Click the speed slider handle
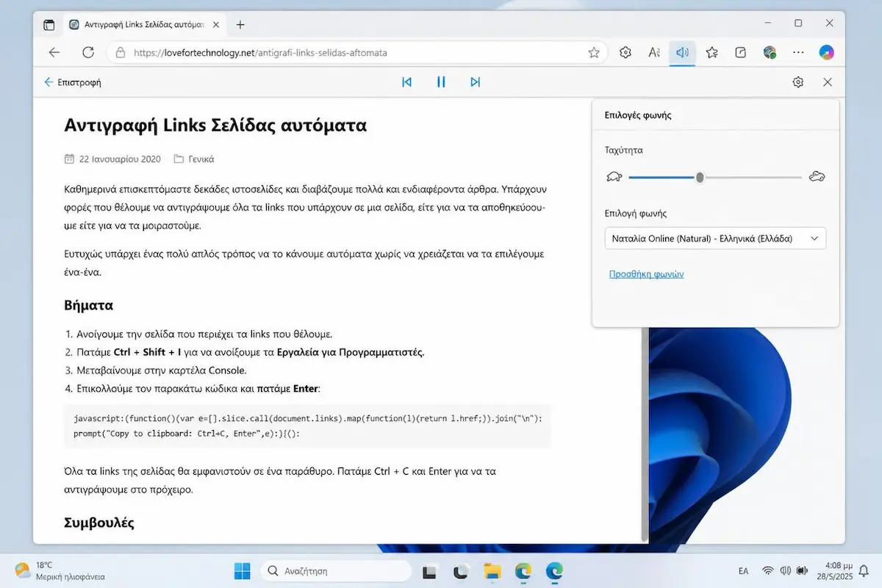This screenshot has width=882, height=588. [700, 177]
